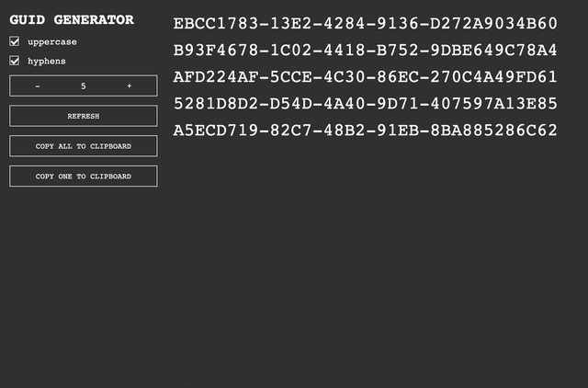Toggle the hyphens checkbox

15,61
